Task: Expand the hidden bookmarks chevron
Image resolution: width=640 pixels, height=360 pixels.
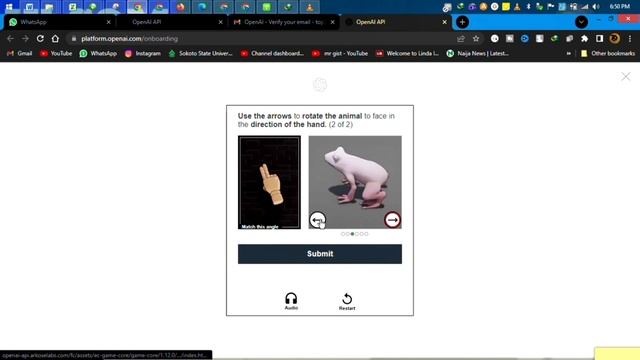Action: click(x=569, y=53)
